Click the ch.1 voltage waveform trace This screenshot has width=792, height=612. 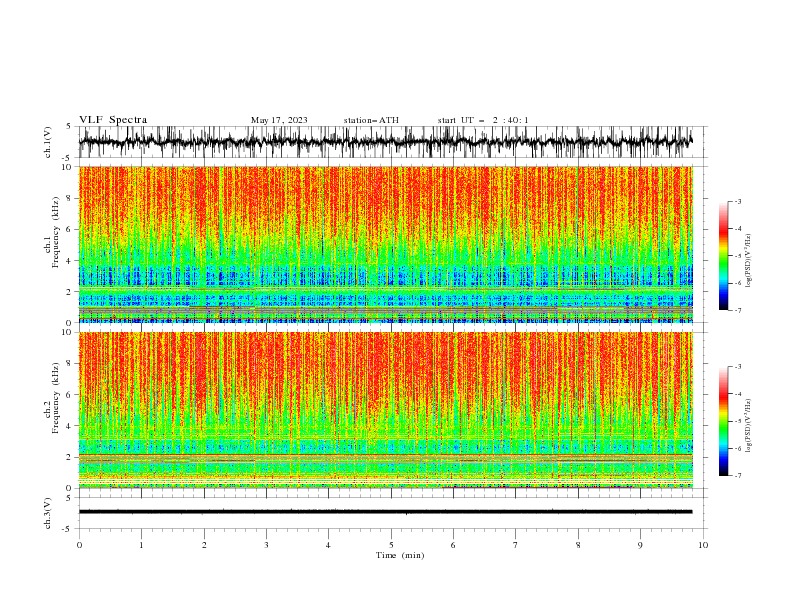(x=385, y=142)
